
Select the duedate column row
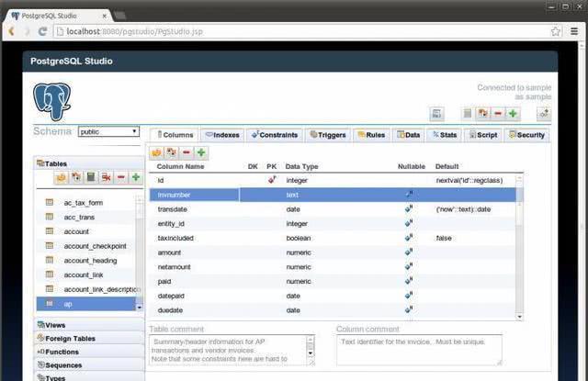333,310
